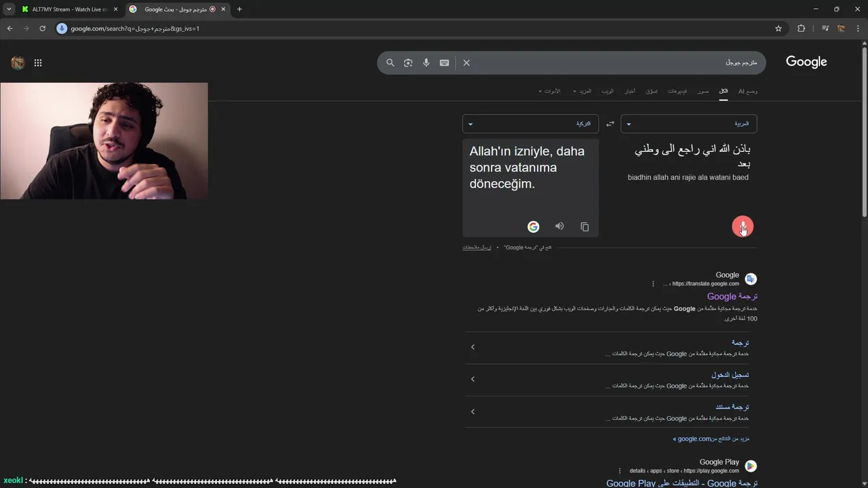Open the on-screen keyboard input tool
The width and height of the screenshot is (868, 488).
coord(444,62)
